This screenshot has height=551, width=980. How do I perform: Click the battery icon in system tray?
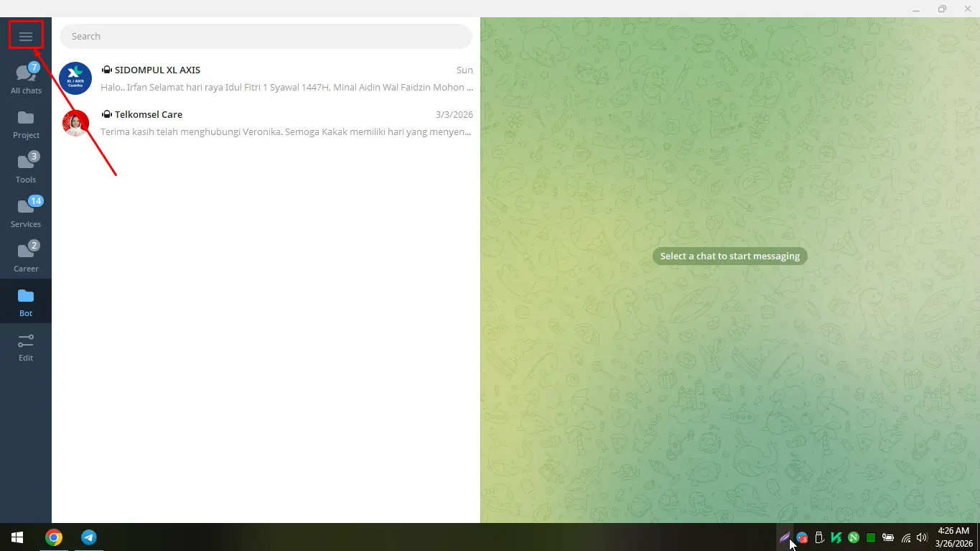coord(888,537)
